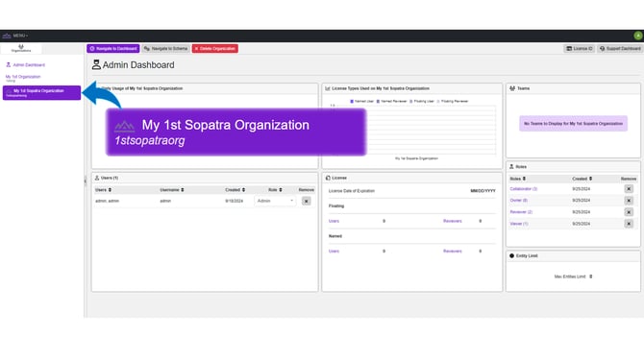Screen dimensions: 644x361
Task: Toggle Floating User legend swatch in chart
Action: [x=411, y=102]
